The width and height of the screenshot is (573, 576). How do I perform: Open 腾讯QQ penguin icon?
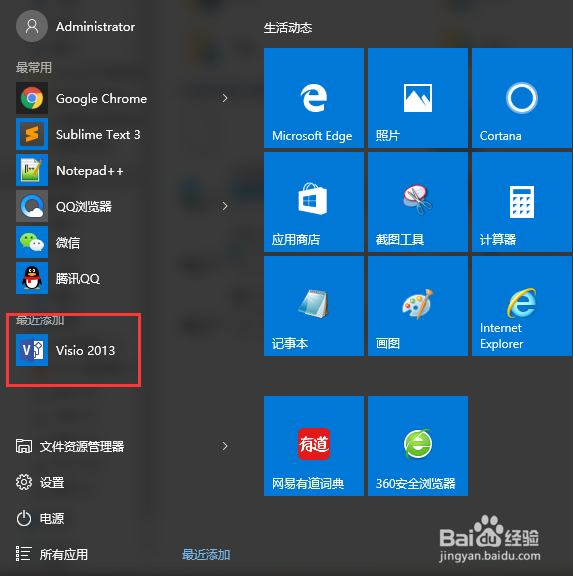[32, 278]
